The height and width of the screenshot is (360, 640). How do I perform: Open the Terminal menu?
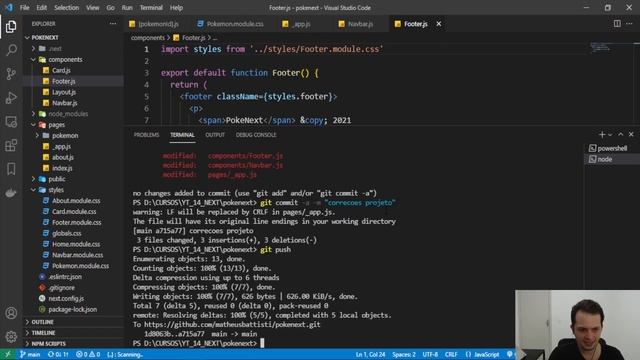pyautogui.click(x=151, y=7)
